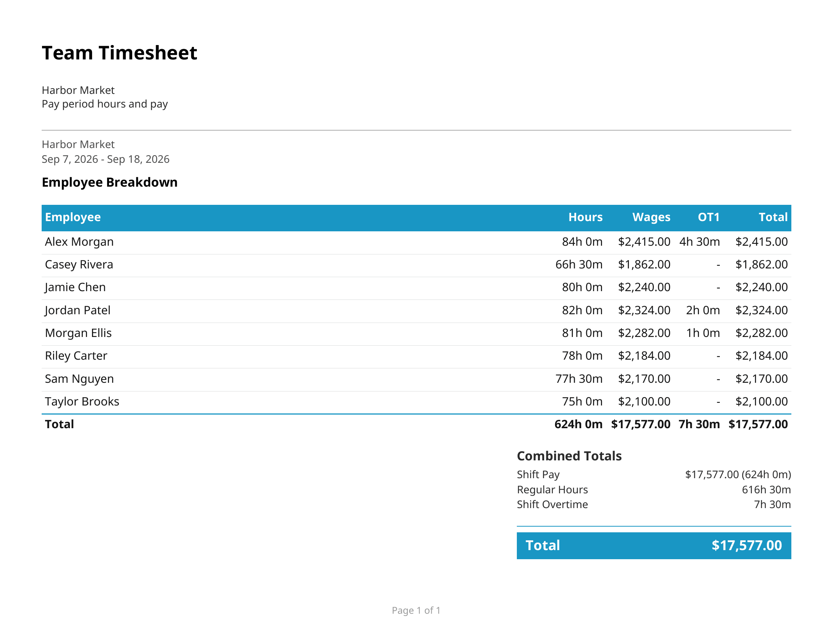Click the Jamie Chen employee name

coord(75,287)
